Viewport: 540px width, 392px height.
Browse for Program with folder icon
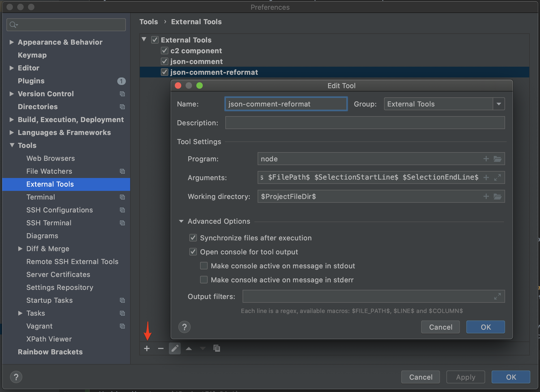point(498,159)
